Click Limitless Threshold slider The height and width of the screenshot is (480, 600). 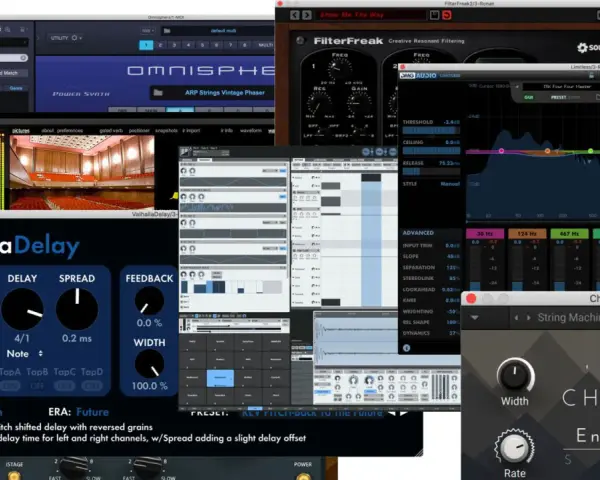(431, 131)
